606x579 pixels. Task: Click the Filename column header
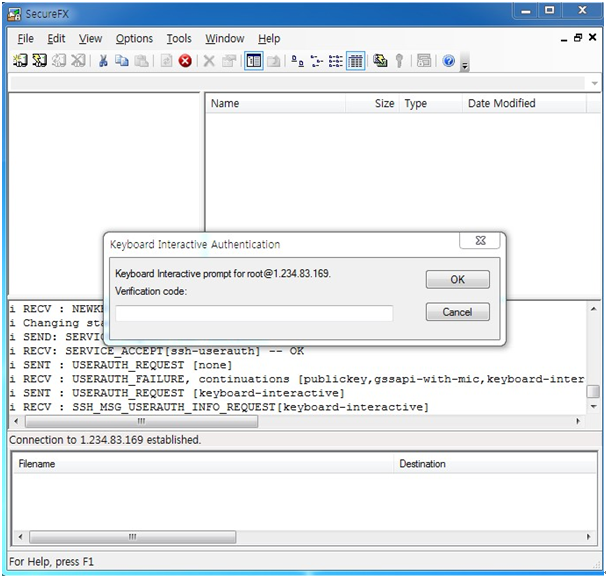coord(203,464)
